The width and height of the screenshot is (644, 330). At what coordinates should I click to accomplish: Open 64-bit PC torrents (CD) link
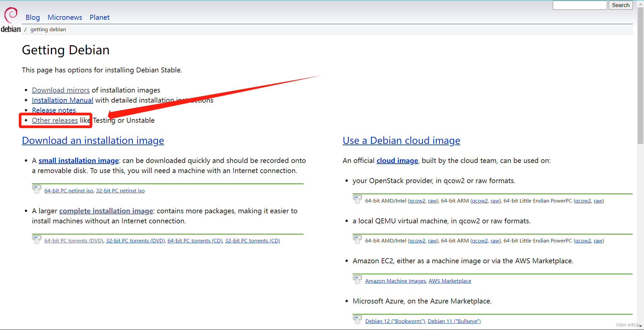pyautogui.click(x=195, y=241)
